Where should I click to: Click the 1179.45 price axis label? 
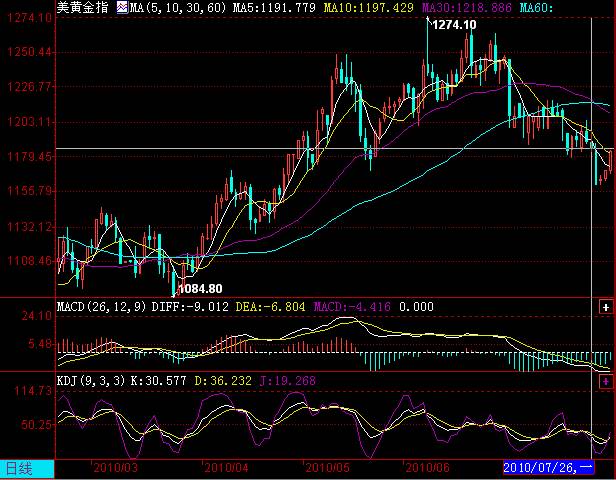(x=30, y=157)
